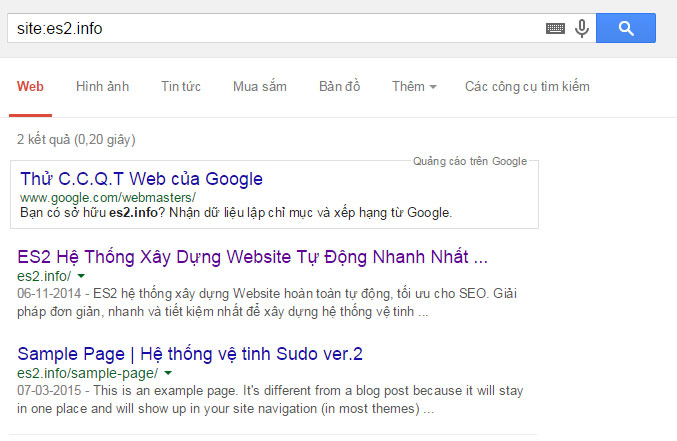
Task: Click the ad description Bạn có sở hữu es2.info
Action: (x=236, y=213)
